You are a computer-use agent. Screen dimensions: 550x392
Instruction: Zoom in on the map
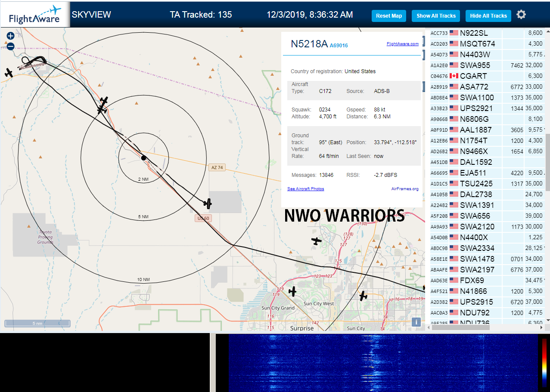[x=10, y=36]
